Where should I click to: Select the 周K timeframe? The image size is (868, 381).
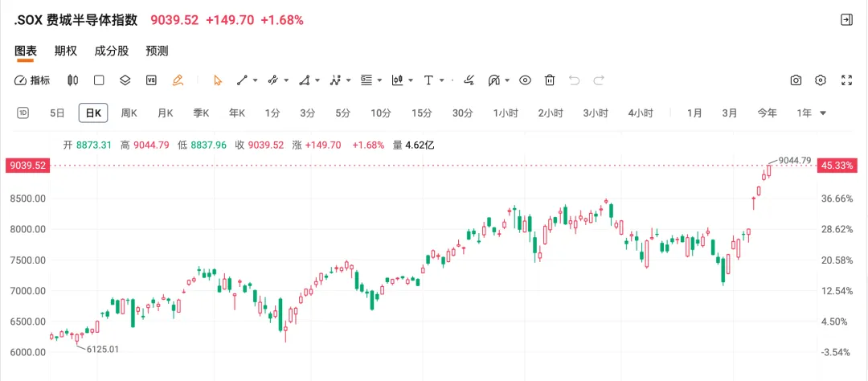(x=129, y=113)
